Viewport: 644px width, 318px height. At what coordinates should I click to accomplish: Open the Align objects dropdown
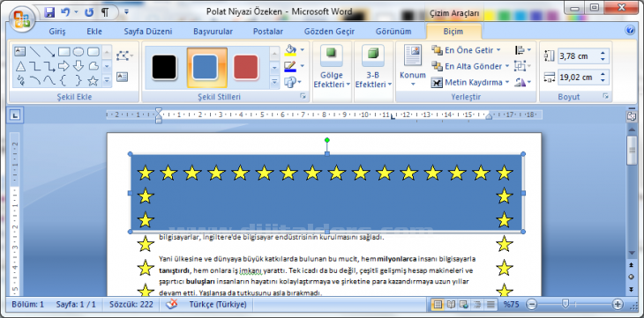tap(522, 50)
